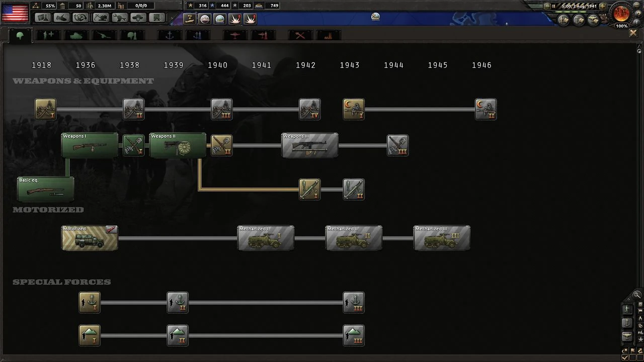The height and width of the screenshot is (362, 644).
Task: Select the Basic eq. technology
Action: pyautogui.click(x=45, y=189)
